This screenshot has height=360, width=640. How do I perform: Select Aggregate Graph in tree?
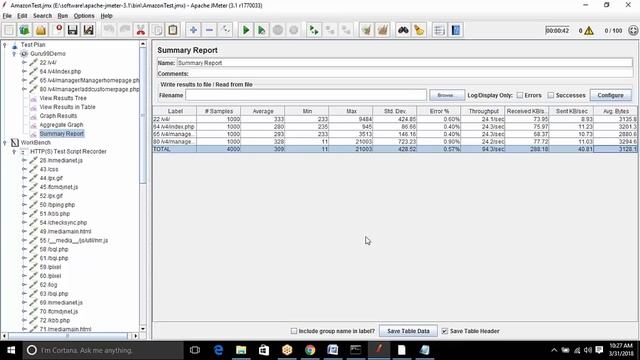(x=61, y=125)
